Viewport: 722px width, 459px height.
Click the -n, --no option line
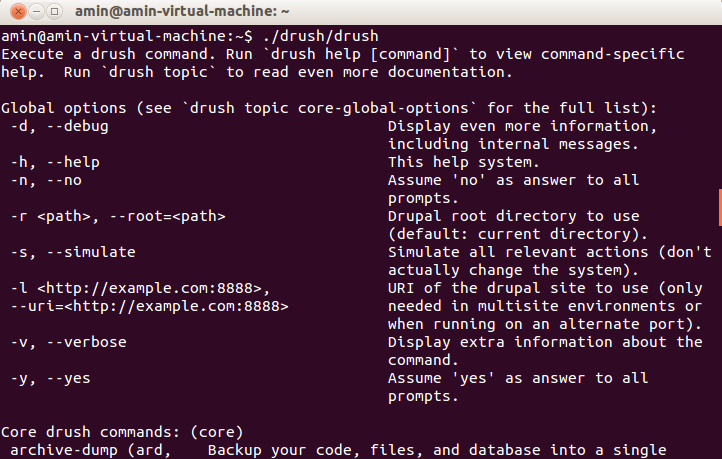point(46,180)
